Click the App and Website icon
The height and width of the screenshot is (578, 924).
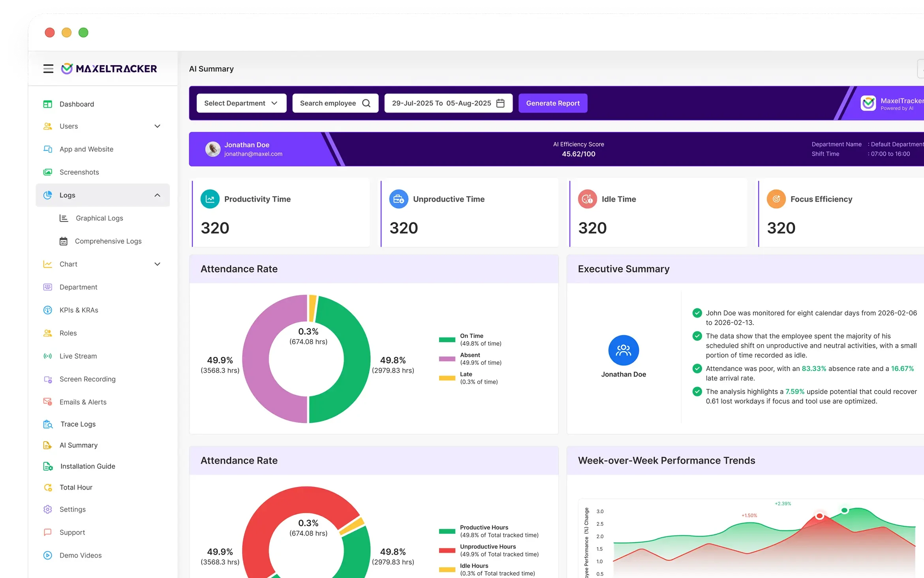click(48, 149)
